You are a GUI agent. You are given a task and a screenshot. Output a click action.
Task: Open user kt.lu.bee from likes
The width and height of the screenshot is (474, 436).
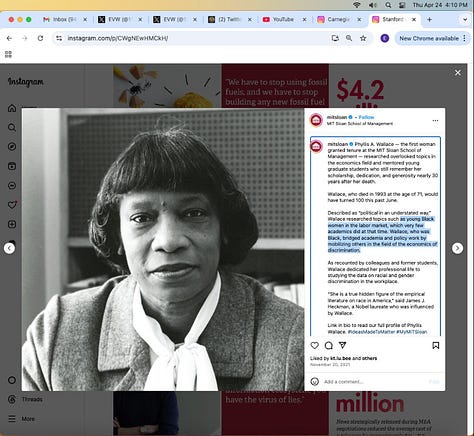pos(340,358)
